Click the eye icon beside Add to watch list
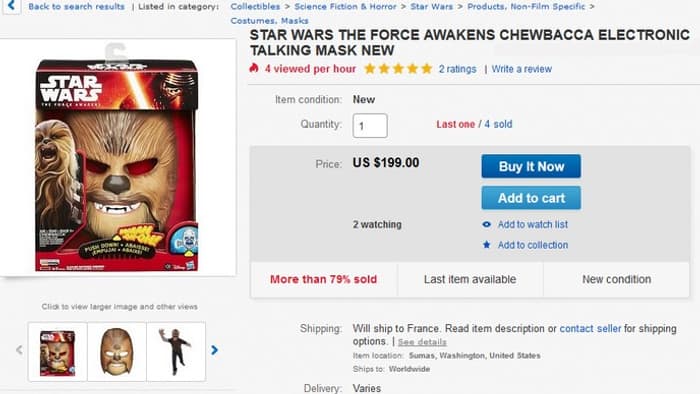 (487, 224)
